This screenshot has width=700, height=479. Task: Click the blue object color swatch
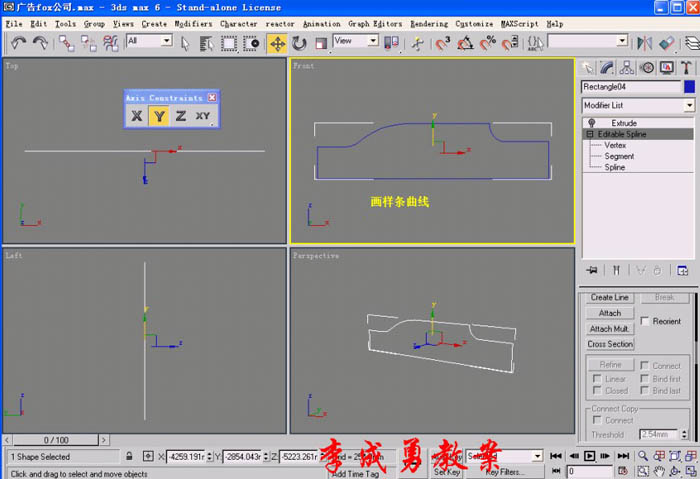coord(689,87)
